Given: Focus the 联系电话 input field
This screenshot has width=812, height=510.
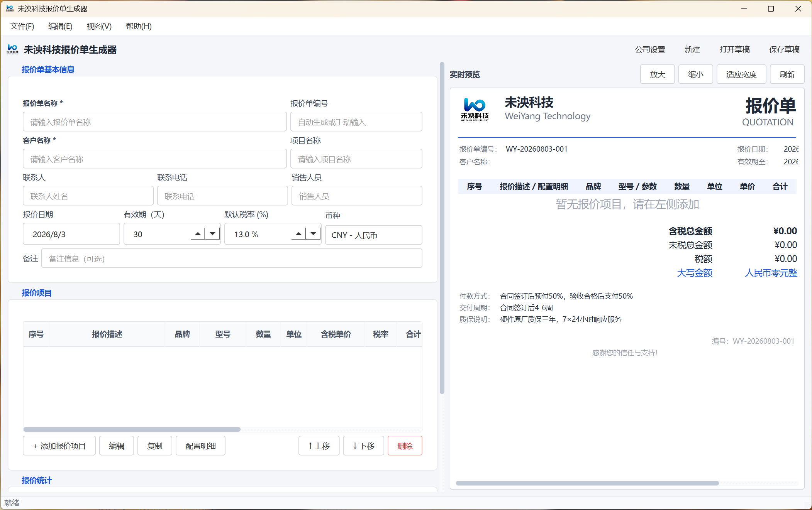Looking at the screenshot, I should point(222,196).
